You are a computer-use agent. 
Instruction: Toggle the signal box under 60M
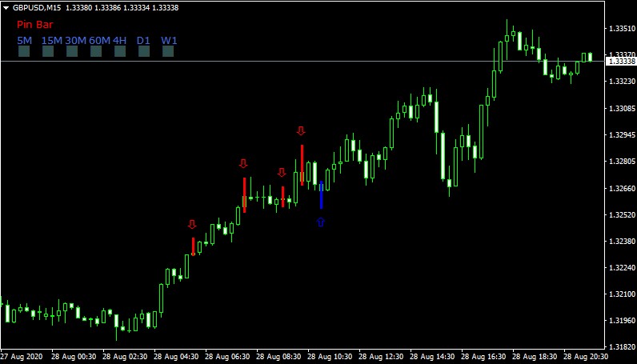96,52
